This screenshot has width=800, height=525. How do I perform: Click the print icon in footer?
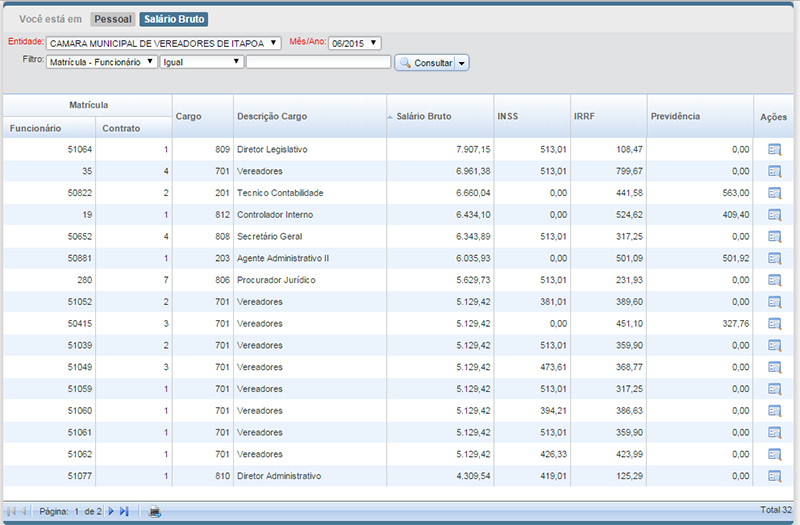tap(154, 512)
